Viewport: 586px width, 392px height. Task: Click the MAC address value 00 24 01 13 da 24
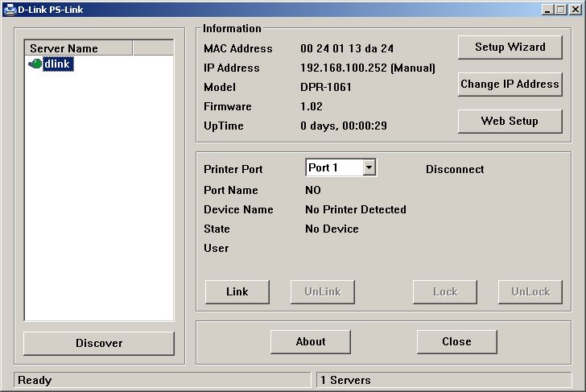347,48
